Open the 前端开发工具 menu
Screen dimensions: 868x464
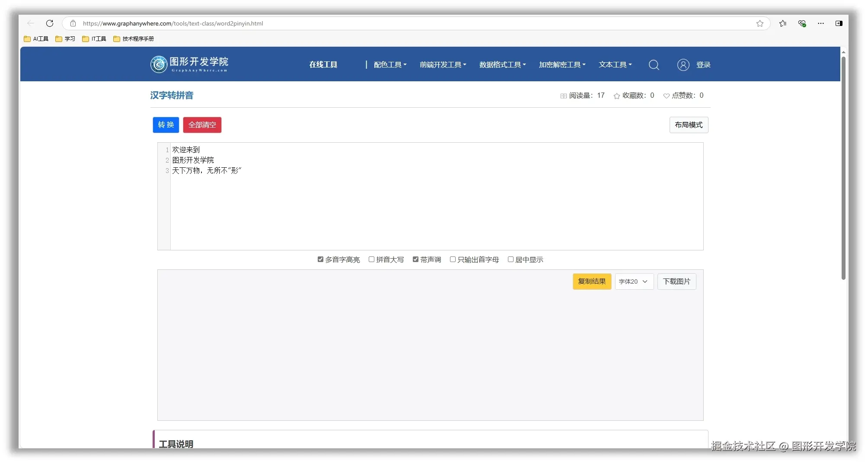[x=442, y=64]
